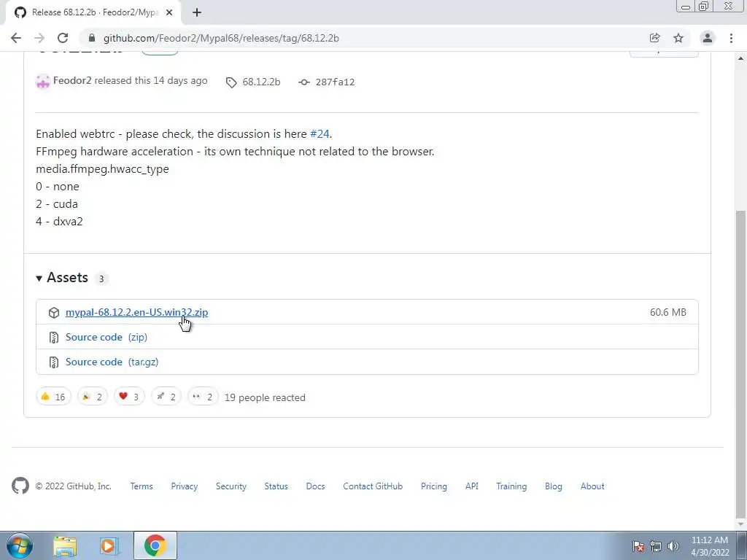Click the scrollbar up arrow

click(740, 58)
